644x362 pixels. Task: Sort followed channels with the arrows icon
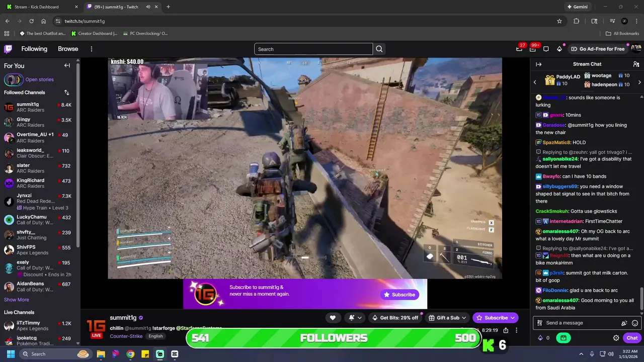[x=66, y=93]
